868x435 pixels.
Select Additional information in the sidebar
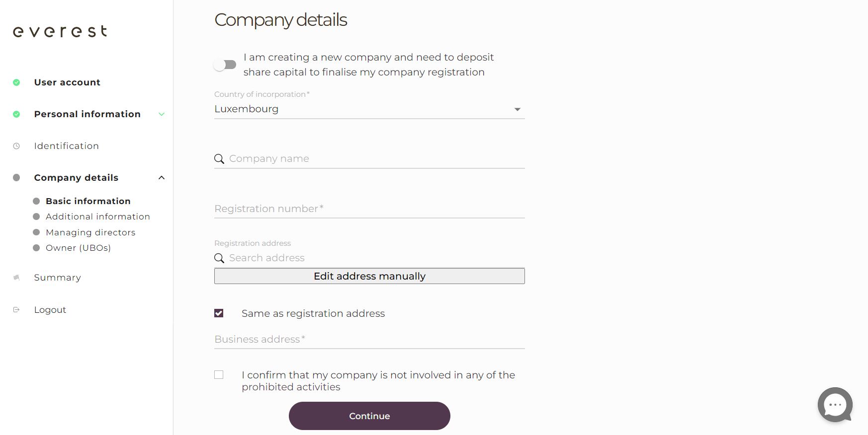[97, 217]
